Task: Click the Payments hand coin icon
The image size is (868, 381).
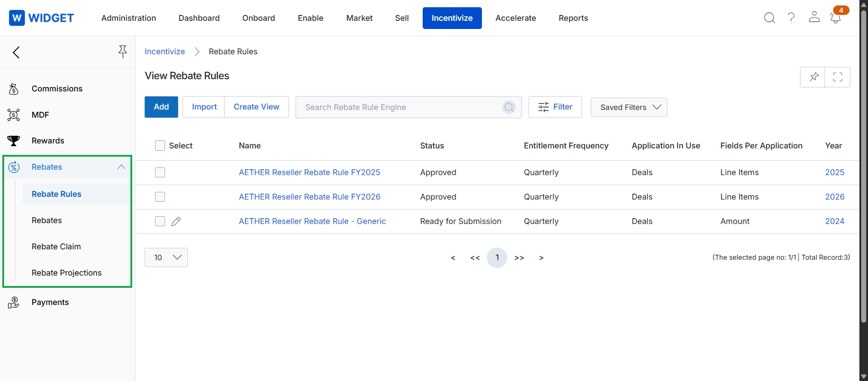Action: 14,302
